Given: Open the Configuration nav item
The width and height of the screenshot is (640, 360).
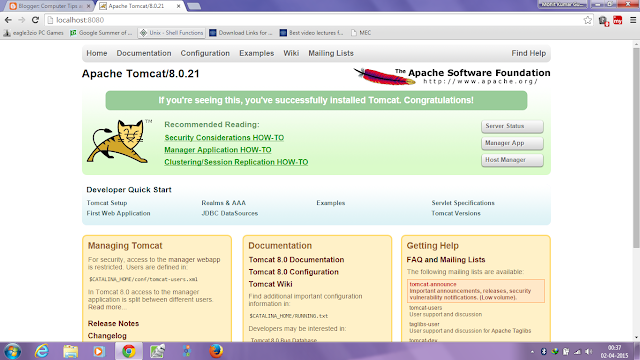Looking at the screenshot, I should 205,53.
